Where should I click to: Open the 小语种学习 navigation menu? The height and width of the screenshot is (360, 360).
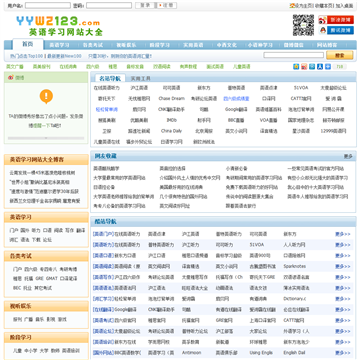[260, 45]
